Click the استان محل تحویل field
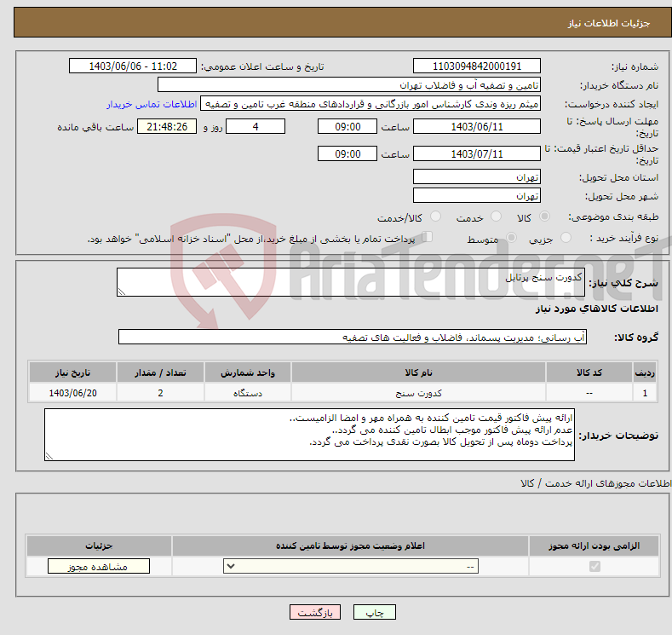 pos(477,176)
